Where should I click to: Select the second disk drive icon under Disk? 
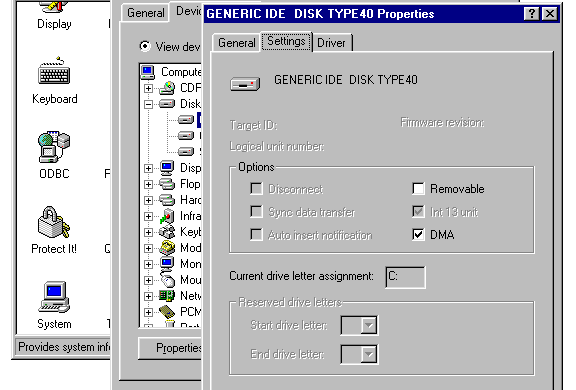point(186,136)
